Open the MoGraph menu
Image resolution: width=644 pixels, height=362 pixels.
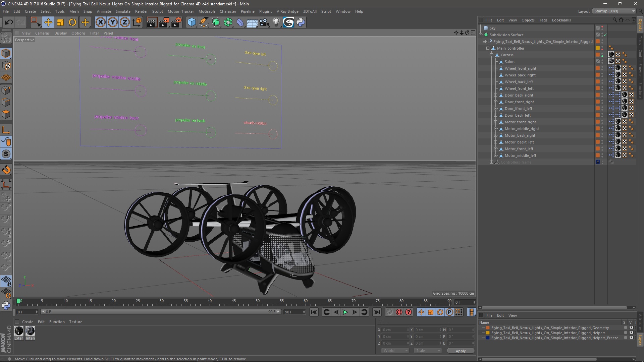206,11
